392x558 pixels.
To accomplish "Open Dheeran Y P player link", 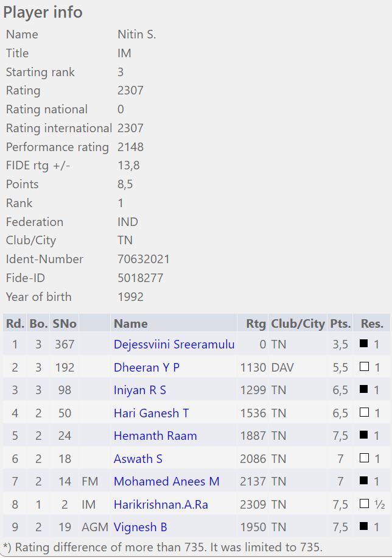I will (146, 367).
